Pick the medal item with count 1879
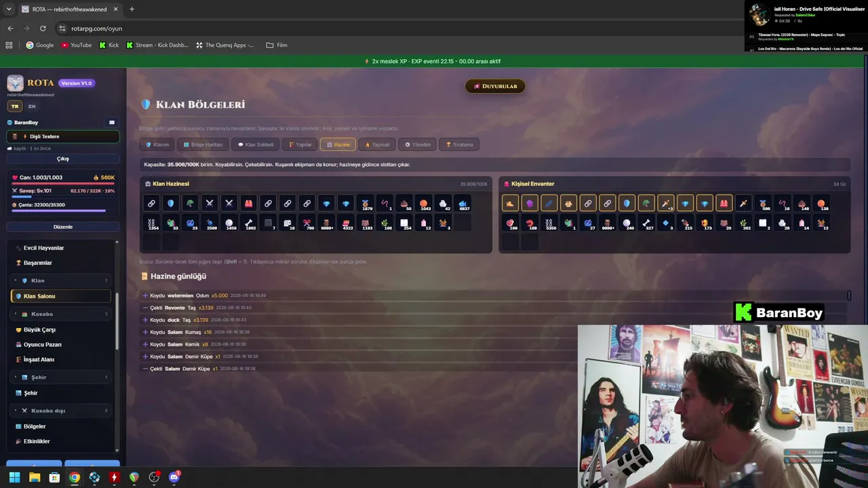This screenshot has height=488, width=868. (x=366, y=203)
